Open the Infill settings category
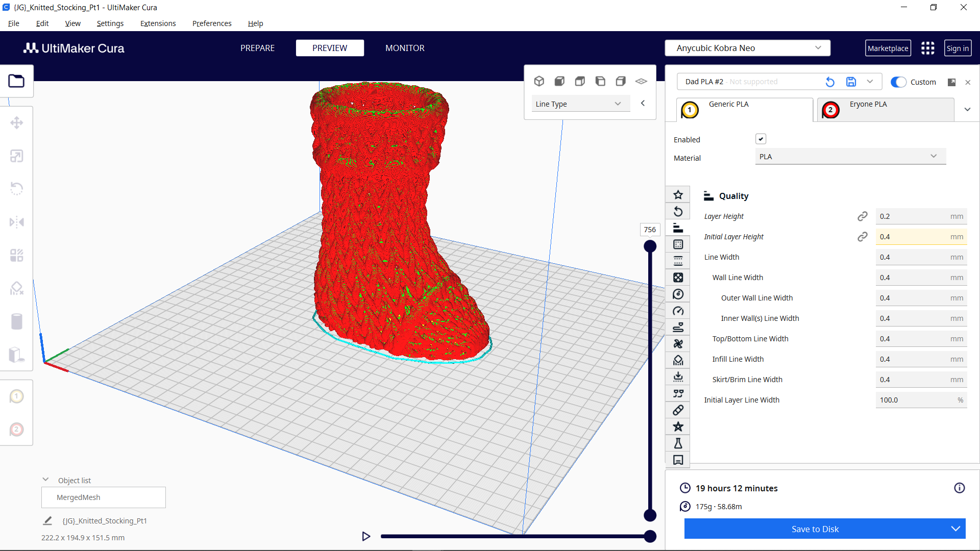Image resolution: width=980 pixels, height=551 pixels. (x=678, y=277)
